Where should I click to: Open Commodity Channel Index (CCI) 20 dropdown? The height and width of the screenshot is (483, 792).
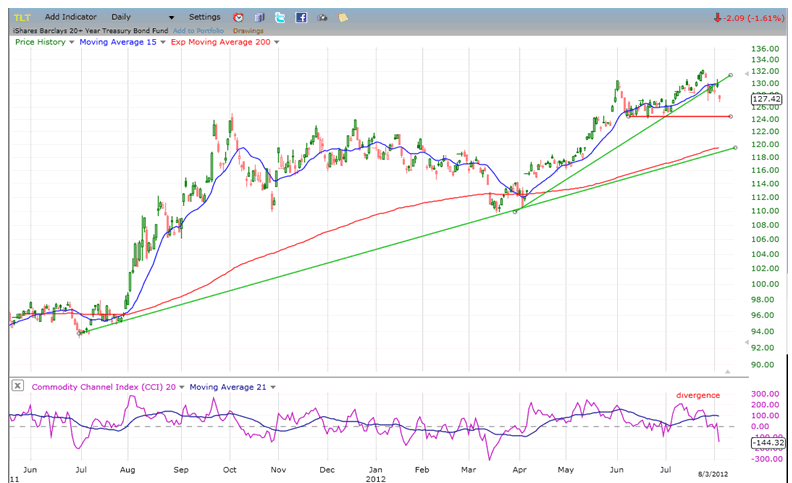point(180,387)
